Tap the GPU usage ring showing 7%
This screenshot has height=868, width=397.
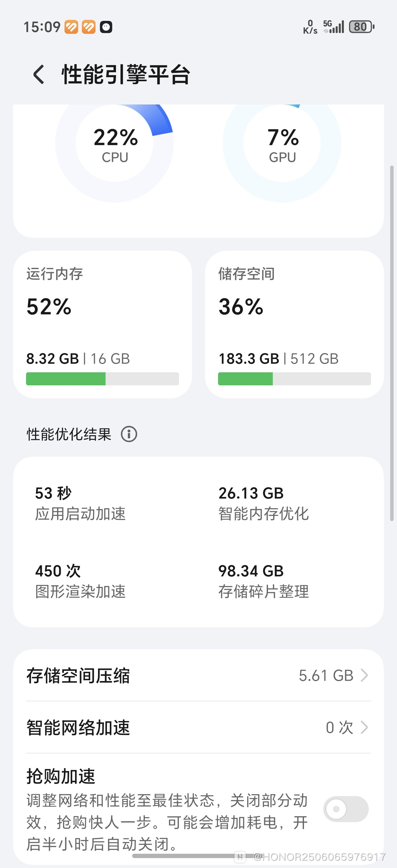point(282,143)
